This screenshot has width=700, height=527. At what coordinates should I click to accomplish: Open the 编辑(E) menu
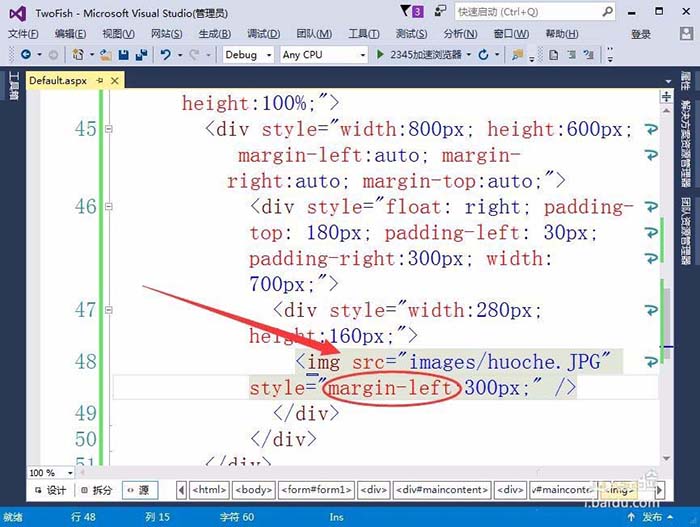[71, 34]
